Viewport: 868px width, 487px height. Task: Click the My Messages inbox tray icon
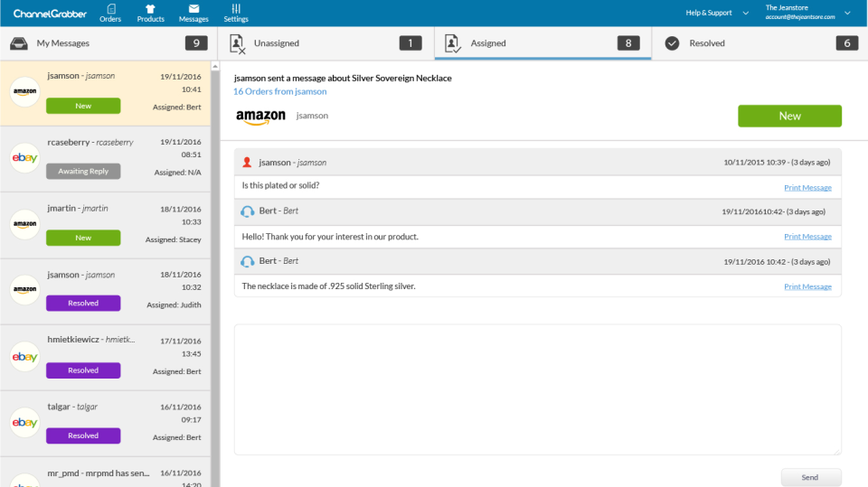click(x=19, y=43)
